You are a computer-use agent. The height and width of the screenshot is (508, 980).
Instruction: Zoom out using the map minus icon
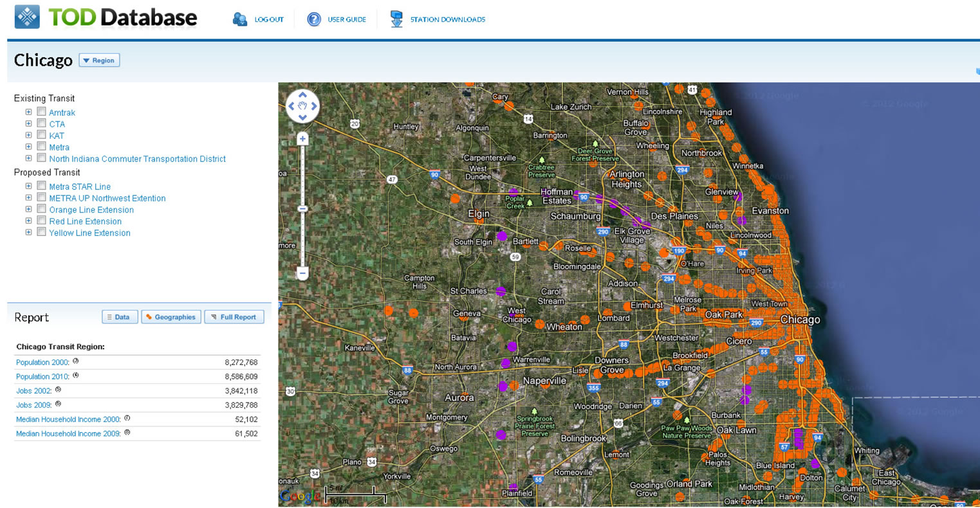click(302, 273)
